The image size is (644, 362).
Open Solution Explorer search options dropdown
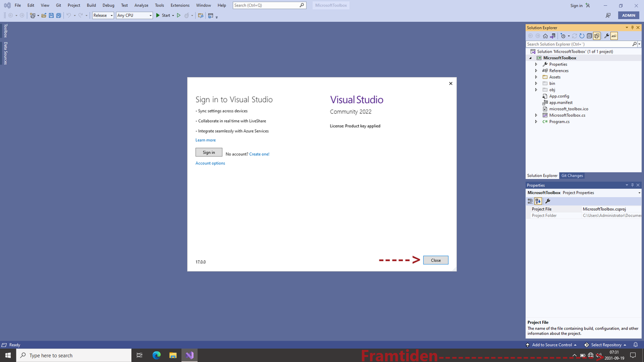click(x=639, y=44)
